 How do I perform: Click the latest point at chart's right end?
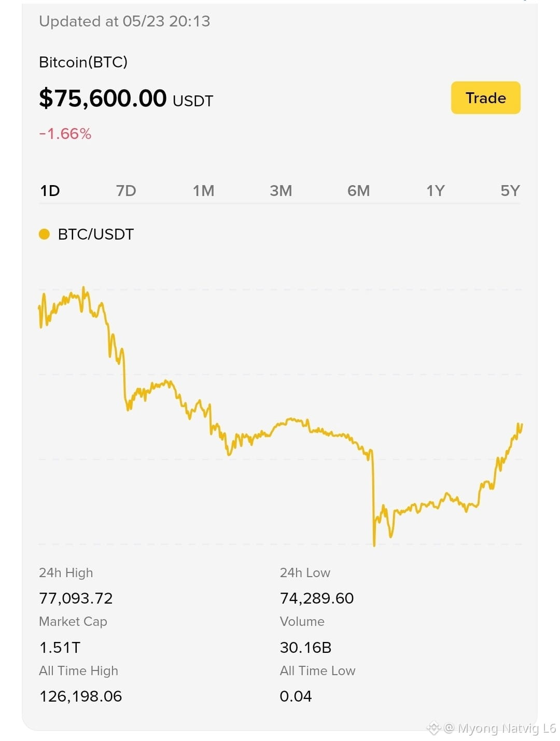(x=521, y=425)
